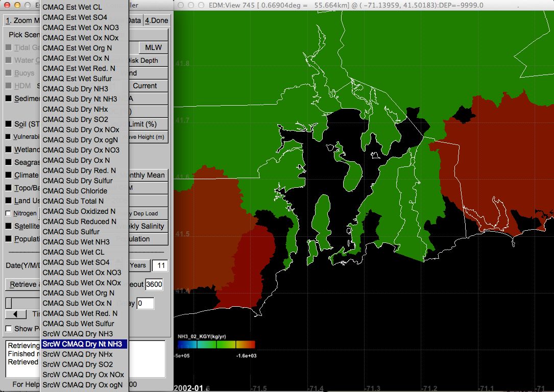Click the step-back arrow button
This screenshot has width=554, height=392.
(x=15, y=314)
